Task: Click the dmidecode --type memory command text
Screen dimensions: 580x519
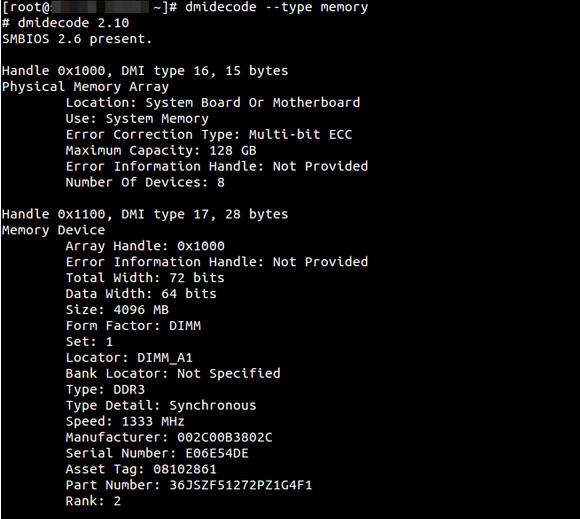Action: pos(276,7)
